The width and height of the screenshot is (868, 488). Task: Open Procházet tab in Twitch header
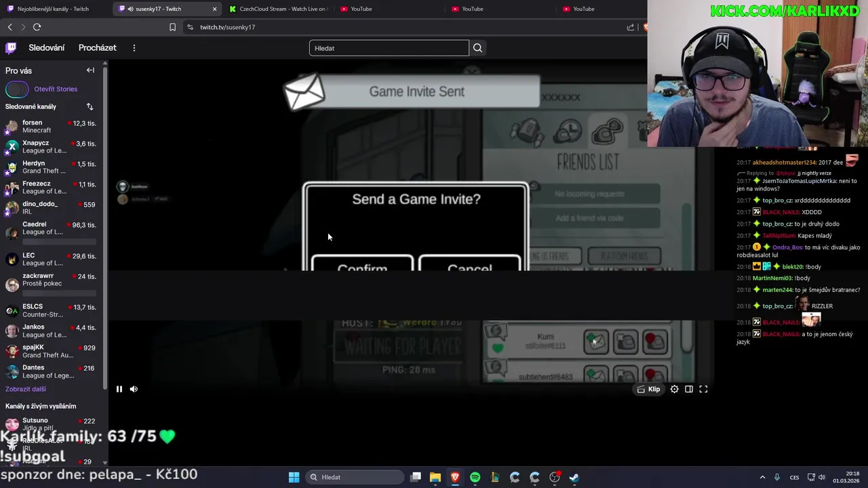[x=98, y=47]
